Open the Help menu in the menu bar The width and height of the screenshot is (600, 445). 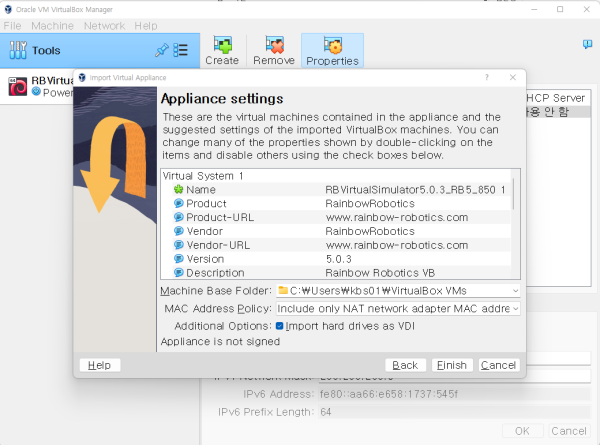(146, 26)
